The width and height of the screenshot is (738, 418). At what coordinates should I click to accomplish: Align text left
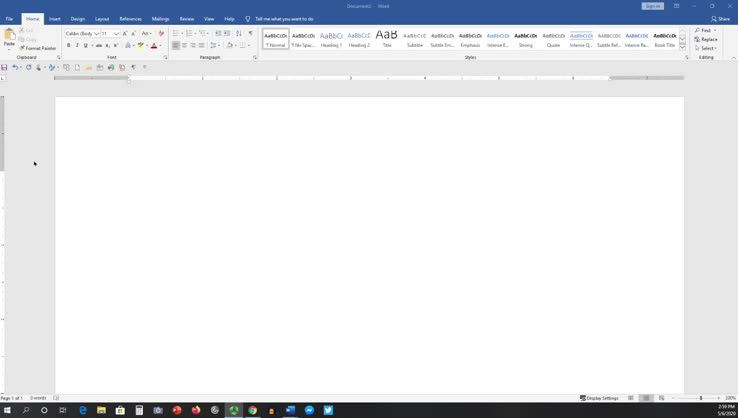point(176,46)
